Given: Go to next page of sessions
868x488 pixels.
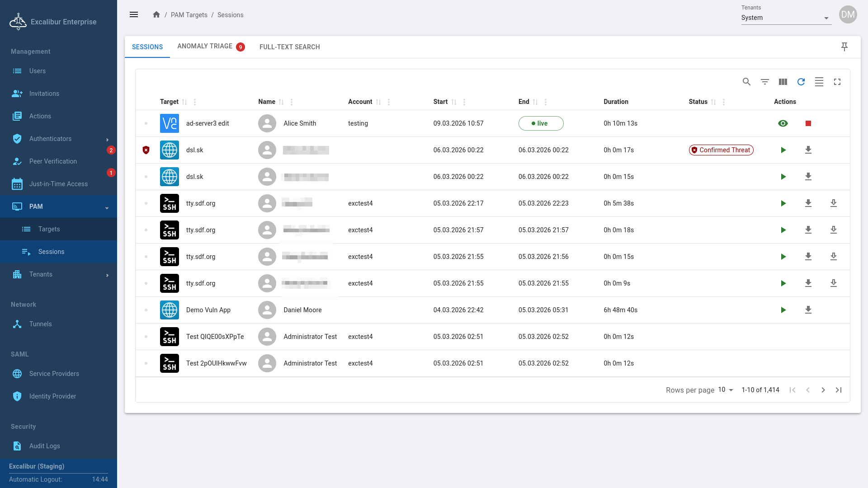Looking at the screenshot, I should pyautogui.click(x=823, y=390).
